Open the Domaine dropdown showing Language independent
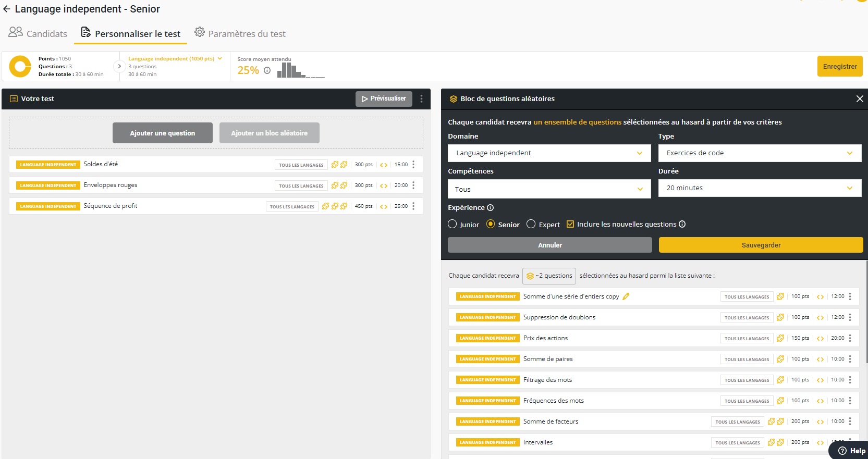Viewport: 868px width, 459px height. pyautogui.click(x=549, y=153)
